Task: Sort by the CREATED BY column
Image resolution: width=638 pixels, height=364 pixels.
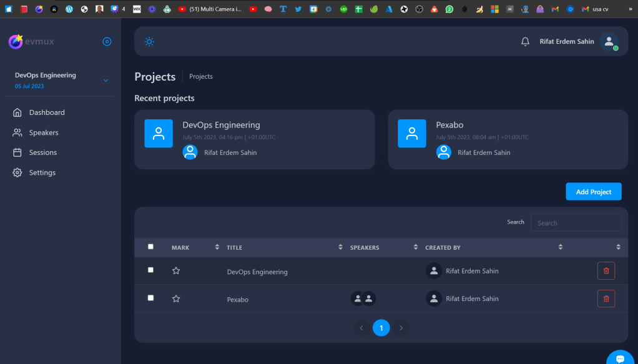Action: 561,247
